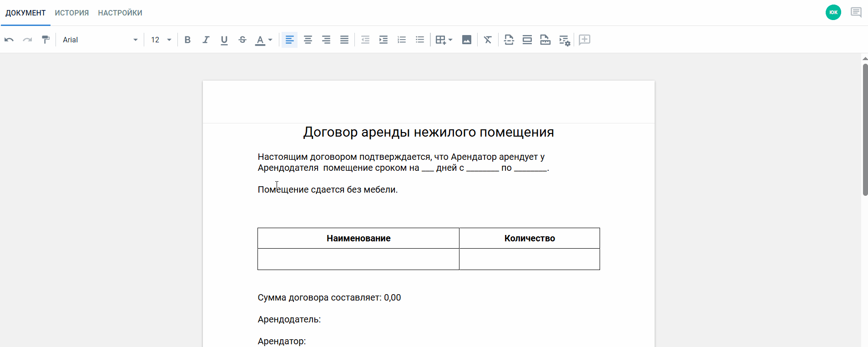Select the 'Количество' table header cell
The image size is (868, 347).
(x=530, y=238)
